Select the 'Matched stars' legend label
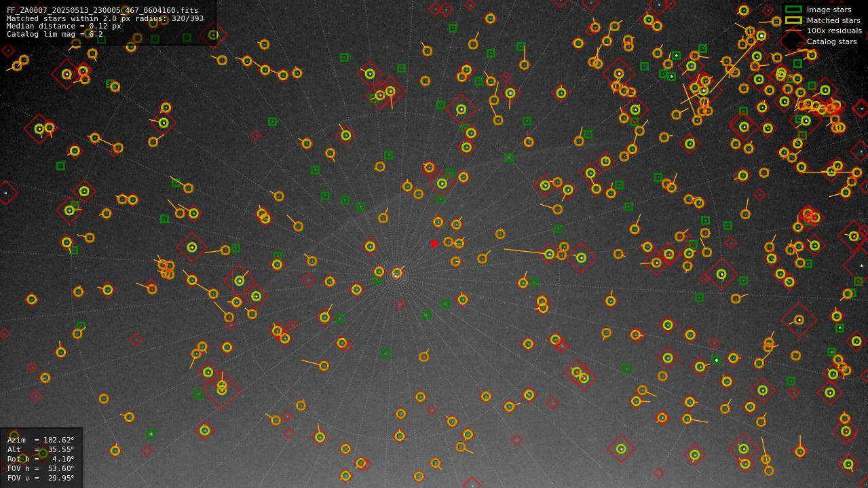Viewport: 868px width, 488px height. pyautogui.click(x=833, y=20)
